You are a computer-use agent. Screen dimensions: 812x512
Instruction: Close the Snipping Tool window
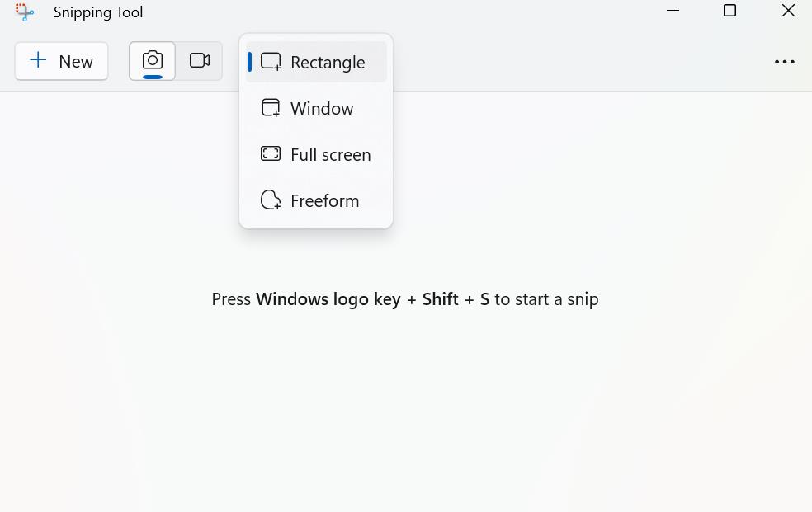tap(788, 12)
